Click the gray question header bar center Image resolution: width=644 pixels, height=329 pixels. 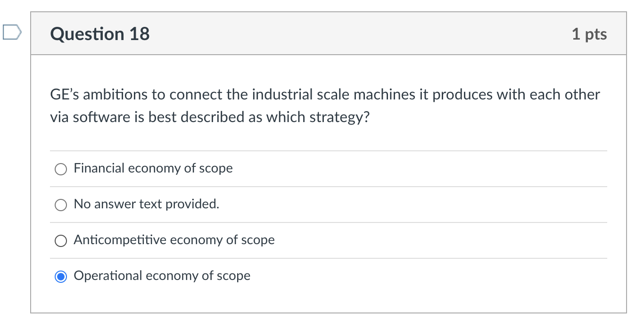(x=329, y=34)
